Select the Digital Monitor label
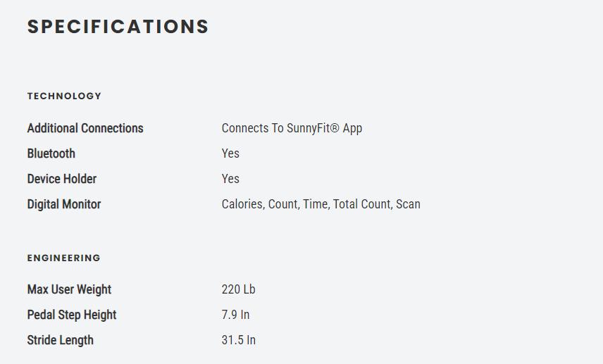The image size is (603, 364). click(x=64, y=204)
